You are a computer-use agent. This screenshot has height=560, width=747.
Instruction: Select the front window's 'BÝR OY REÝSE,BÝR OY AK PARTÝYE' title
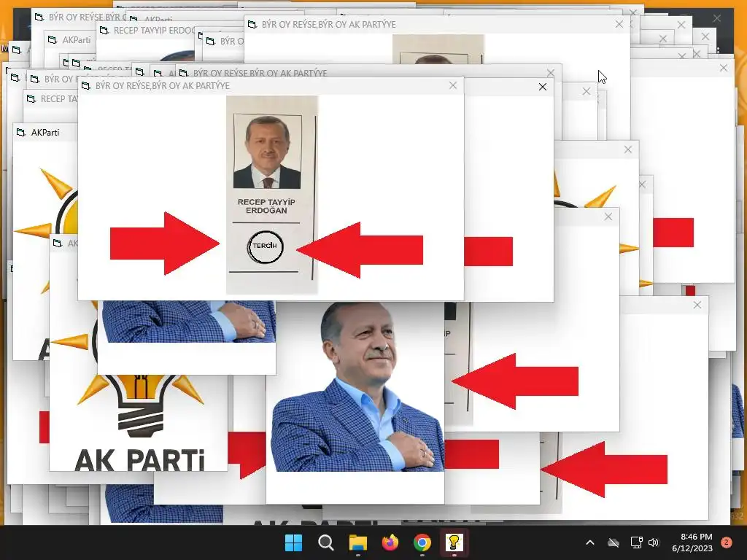(163, 86)
